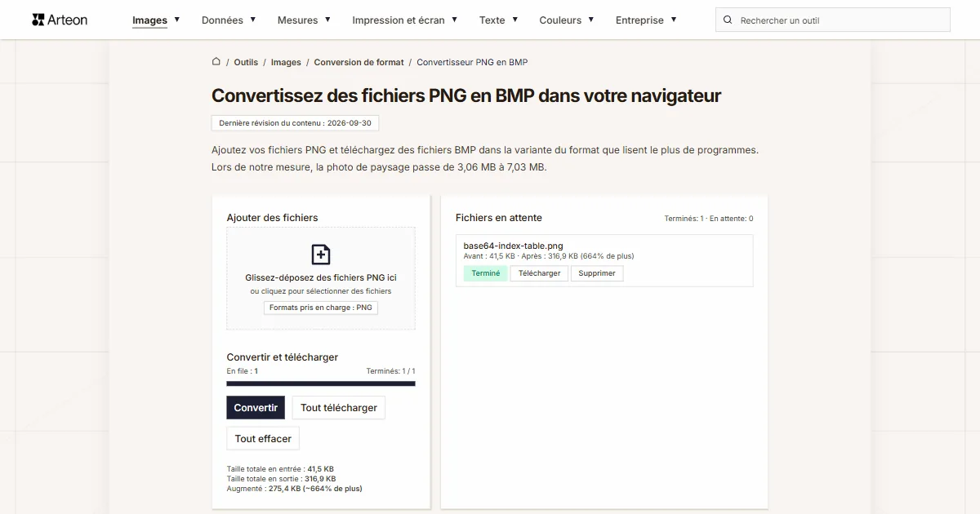
Task: Open Conversion de format breadcrumb link
Action: [x=359, y=62]
